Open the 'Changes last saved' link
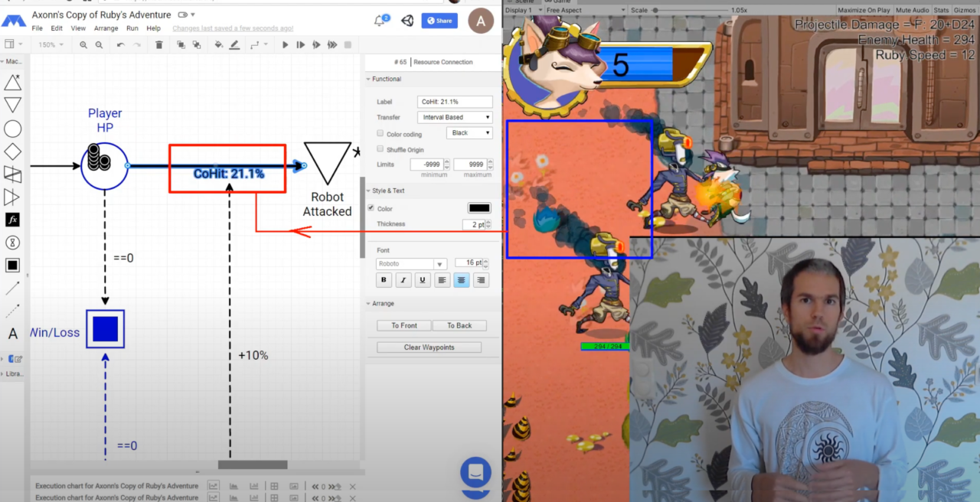Screen dimensions: 980x502 (233, 28)
